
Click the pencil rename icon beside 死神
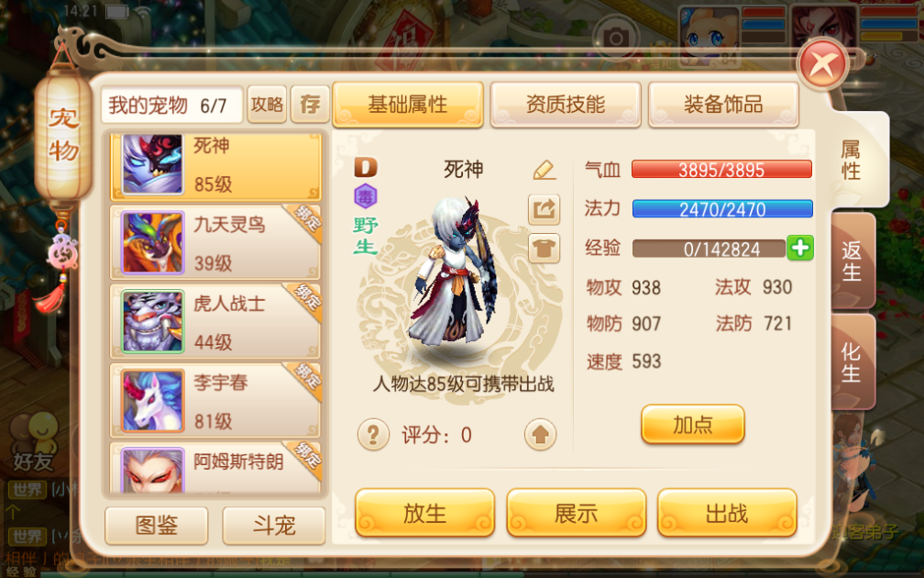click(544, 170)
